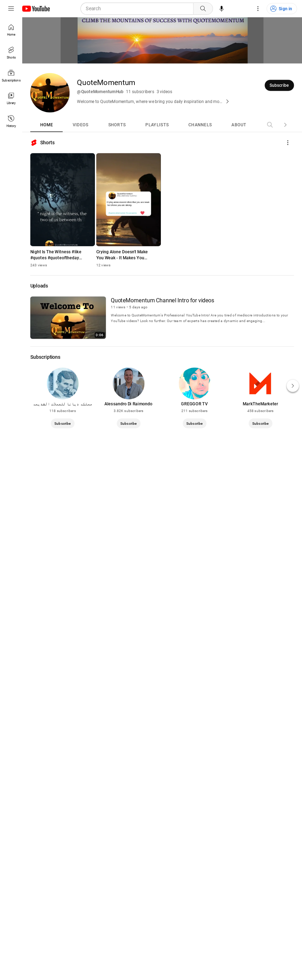Advance subscriptions carousel with next arrow
The height and width of the screenshot is (980, 302).
point(292,386)
